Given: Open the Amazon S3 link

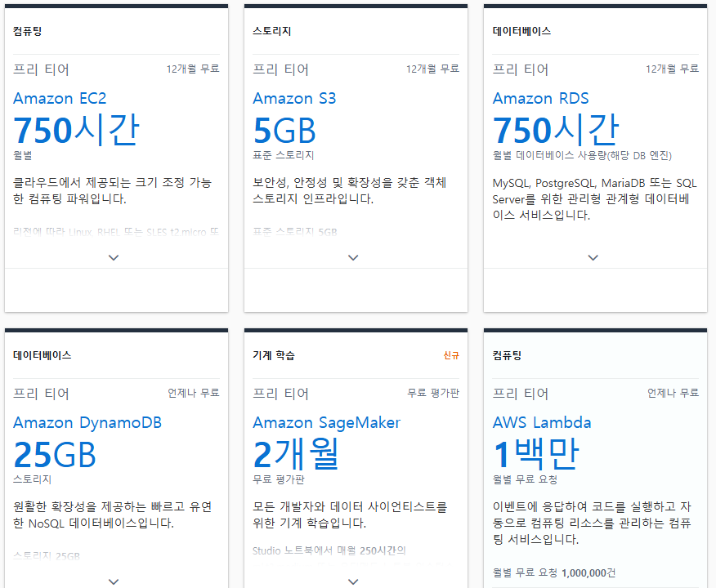Looking at the screenshot, I should coord(294,98).
